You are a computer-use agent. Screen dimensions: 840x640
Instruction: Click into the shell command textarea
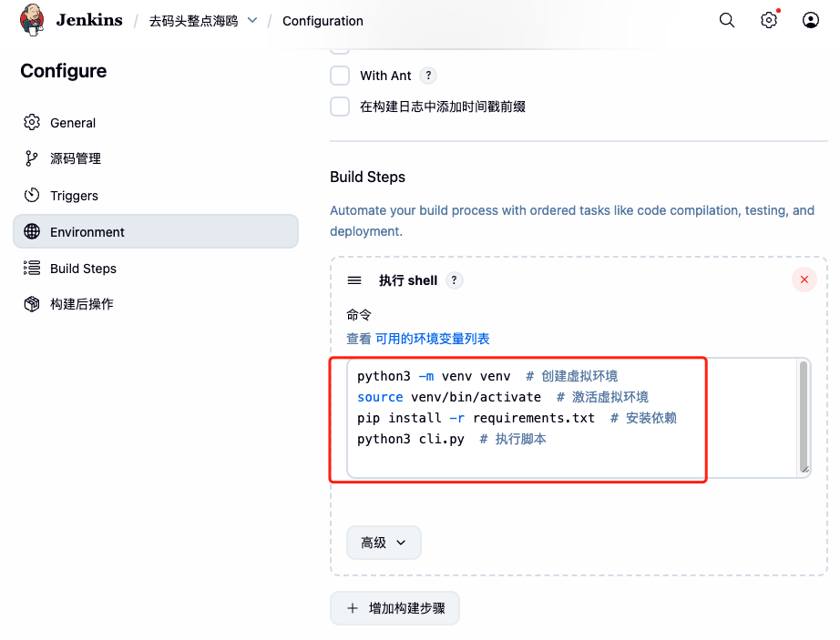(x=579, y=417)
